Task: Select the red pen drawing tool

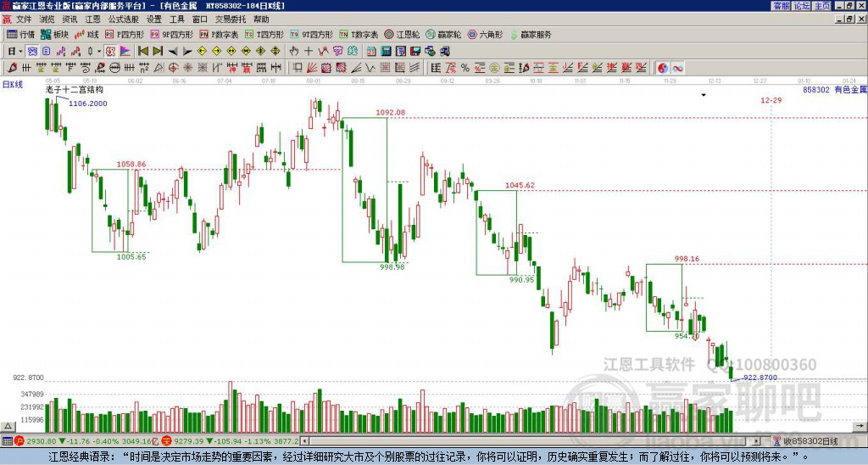Action: click(12, 68)
